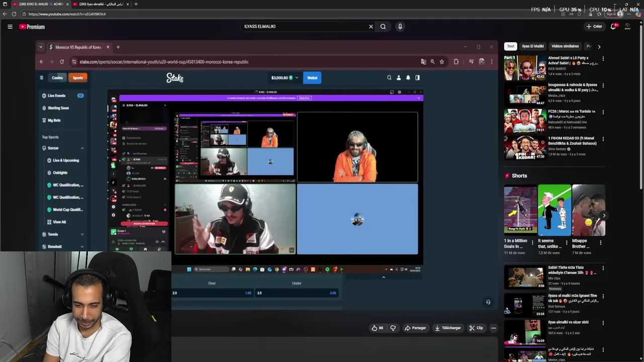Select the Casino tab in Stake
The width and height of the screenshot is (644, 362).
click(x=57, y=78)
